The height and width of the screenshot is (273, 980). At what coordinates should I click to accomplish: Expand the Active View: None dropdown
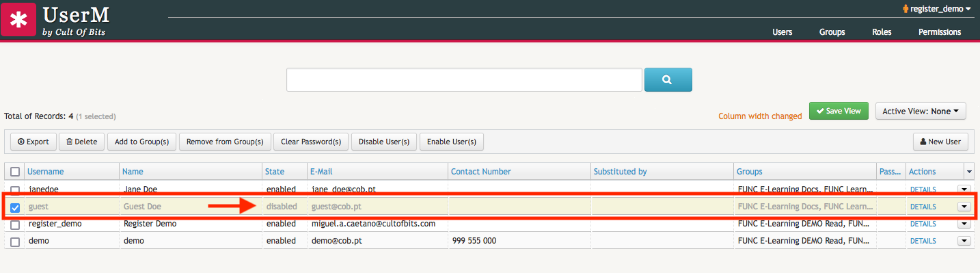(921, 111)
